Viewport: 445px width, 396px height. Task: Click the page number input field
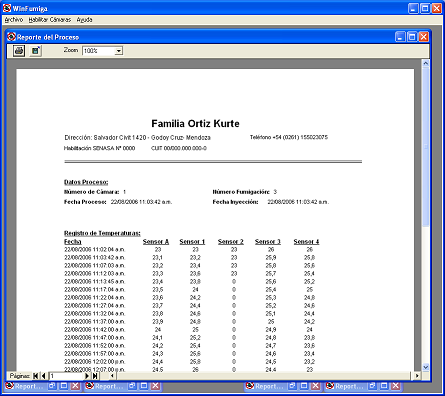click(66, 376)
